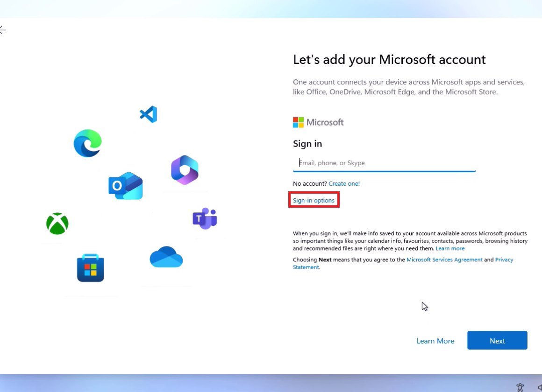Click the Next button
This screenshot has width=542, height=392.
coord(497,340)
